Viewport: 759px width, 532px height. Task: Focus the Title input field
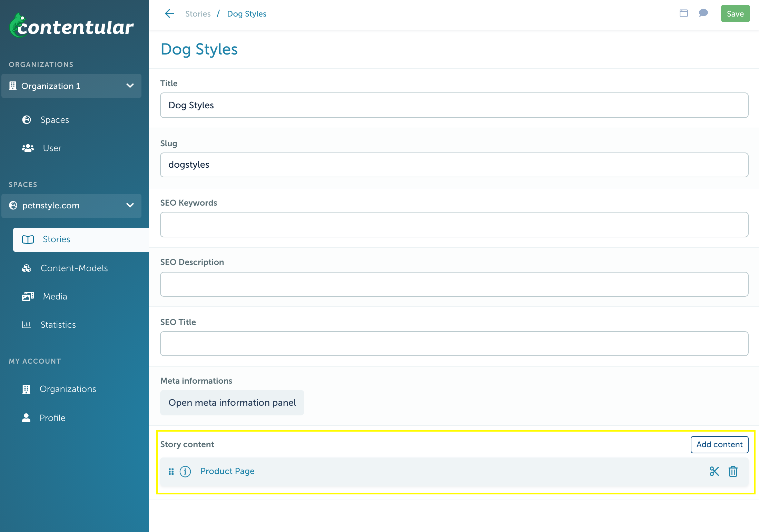[454, 105]
